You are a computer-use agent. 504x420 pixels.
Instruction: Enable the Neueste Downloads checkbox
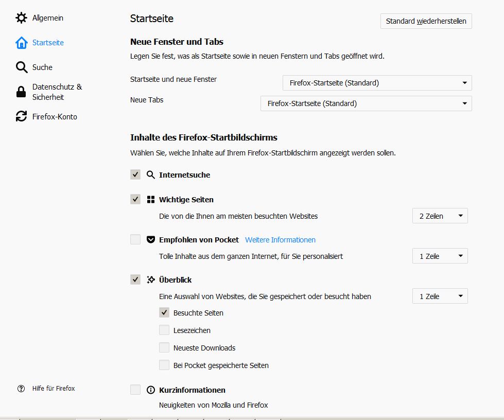pyautogui.click(x=164, y=348)
